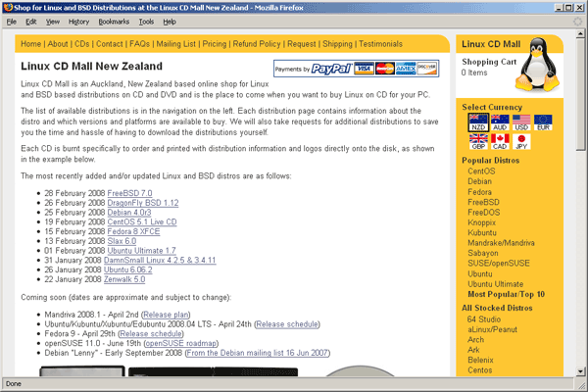
Task: Click the PayPal payments banner
Action: (x=357, y=69)
